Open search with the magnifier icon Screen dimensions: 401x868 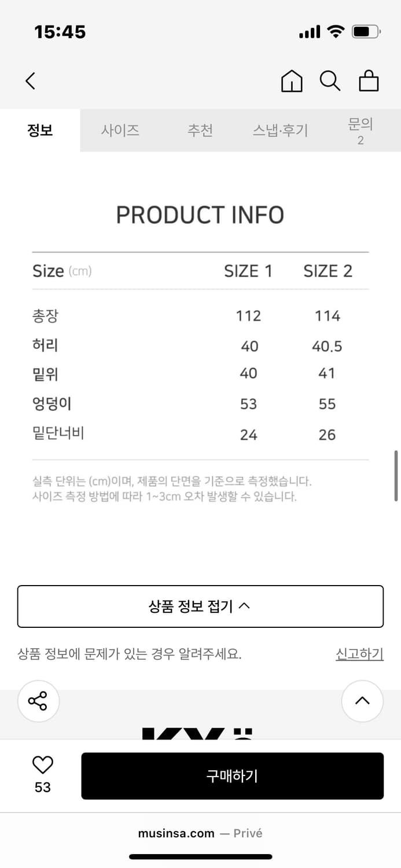coord(330,81)
